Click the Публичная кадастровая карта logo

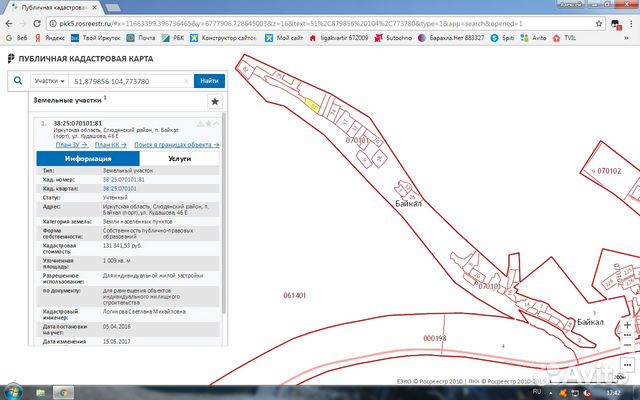point(80,59)
